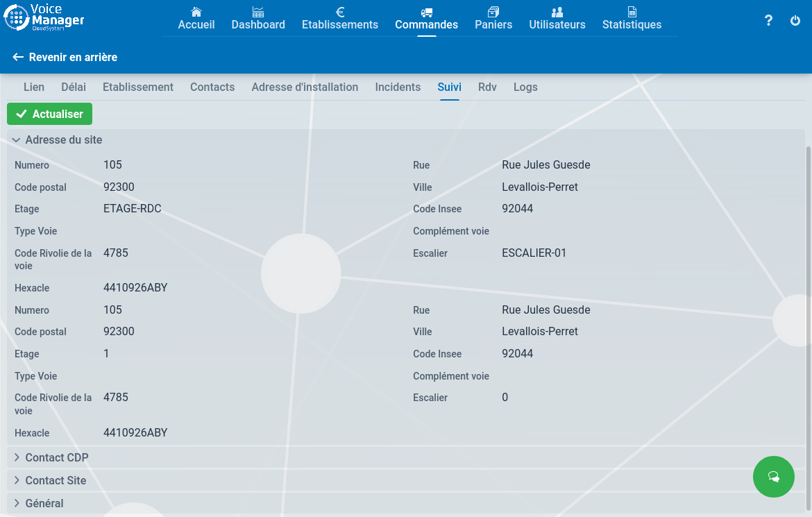This screenshot has height=517, width=812.
Task: Switch to the Contacts tab
Action: (212, 87)
